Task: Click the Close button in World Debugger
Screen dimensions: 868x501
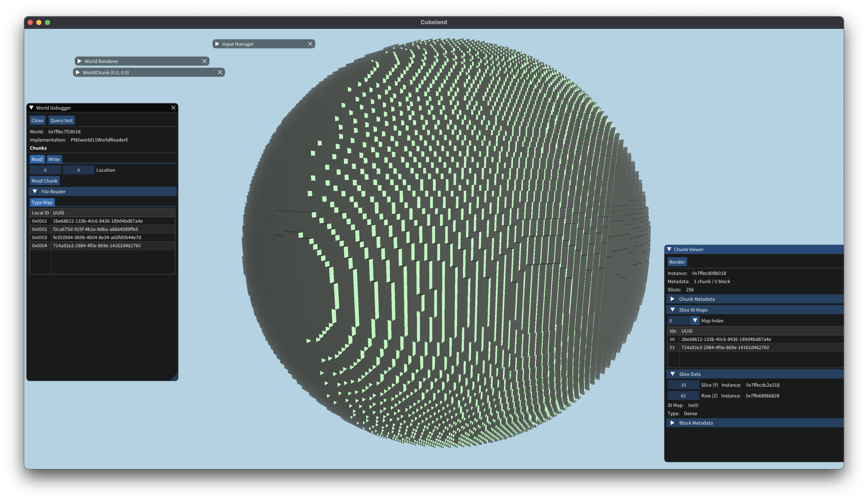Action: (x=37, y=120)
